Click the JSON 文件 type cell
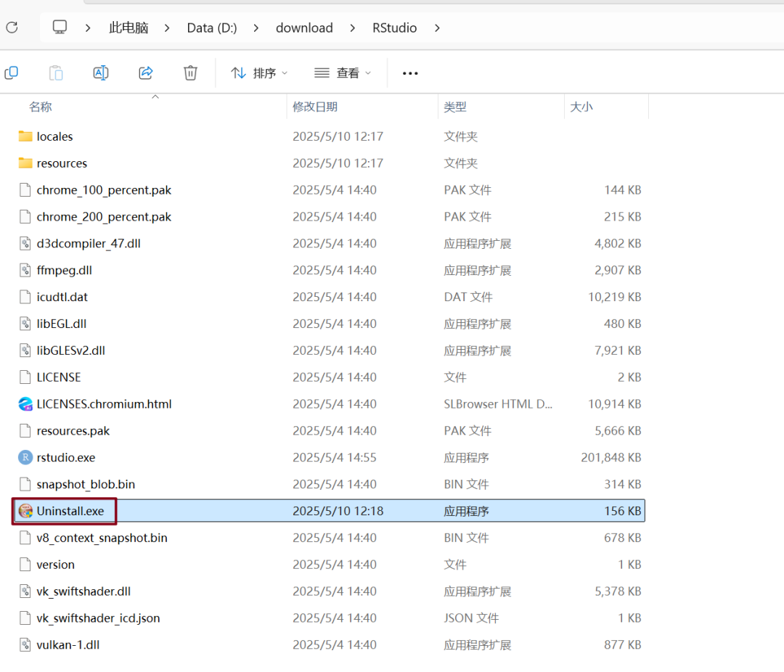Viewport: 784px width, 672px height. [x=471, y=618]
